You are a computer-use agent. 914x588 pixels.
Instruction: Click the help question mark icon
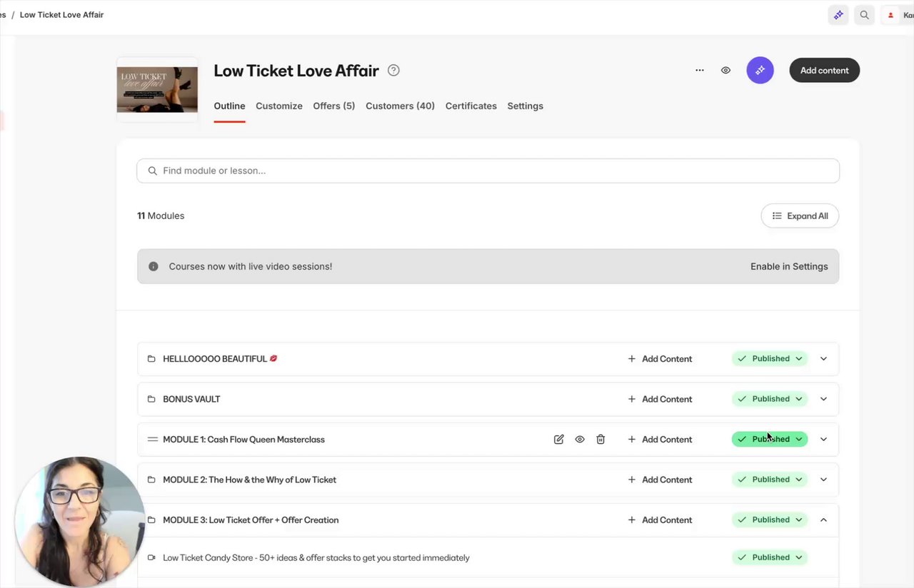pos(393,71)
